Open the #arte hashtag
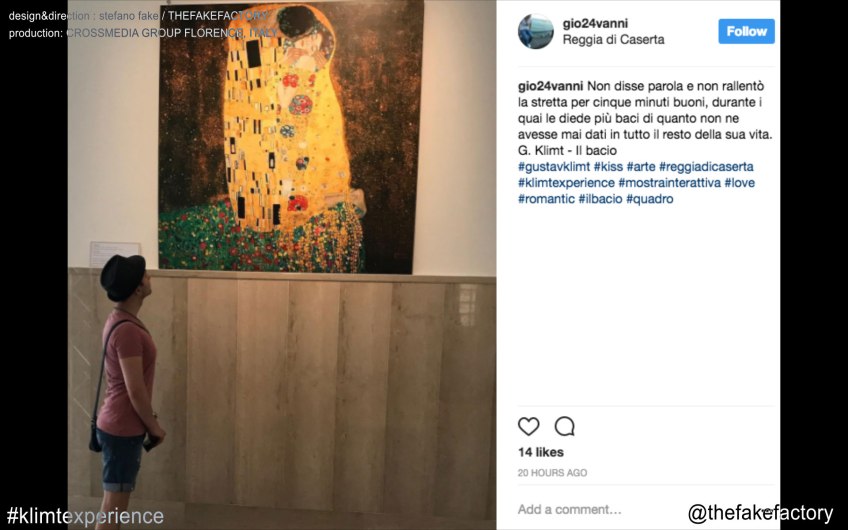Viewport: 848px width, 530px height. (x=641, y=167)
